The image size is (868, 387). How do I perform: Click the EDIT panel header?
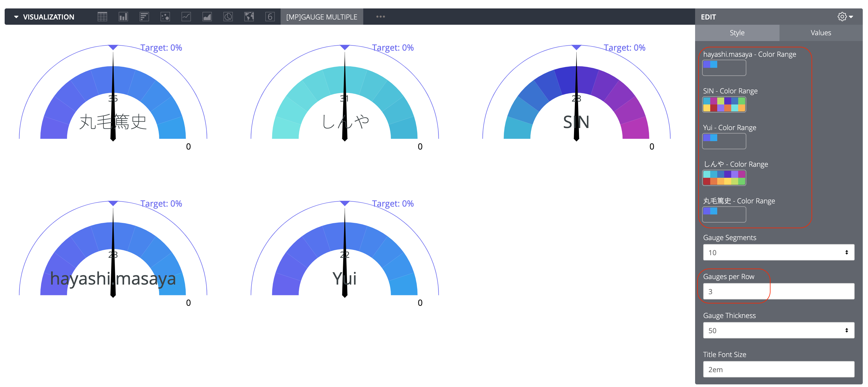[x=708, y=17]
